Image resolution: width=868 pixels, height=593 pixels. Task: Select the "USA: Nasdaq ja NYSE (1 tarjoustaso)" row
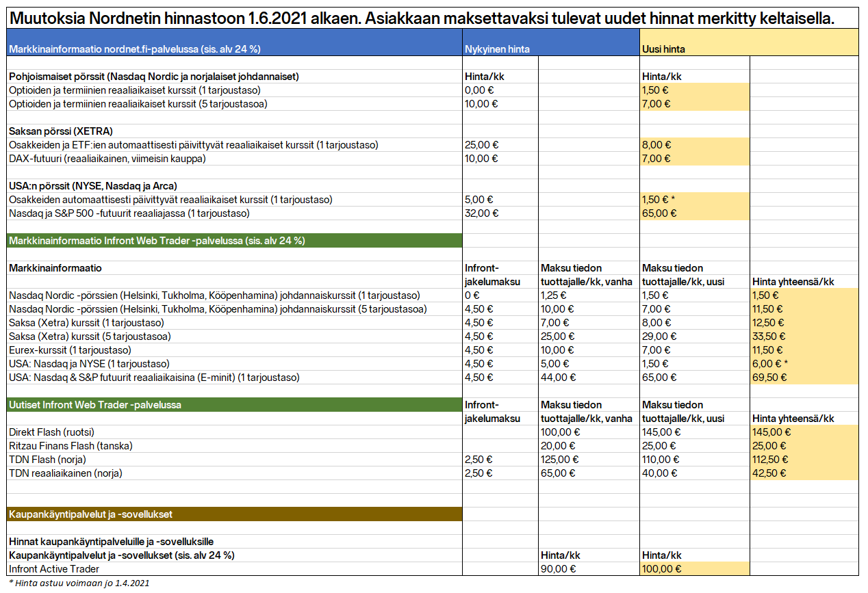click(x=89, y=364)
